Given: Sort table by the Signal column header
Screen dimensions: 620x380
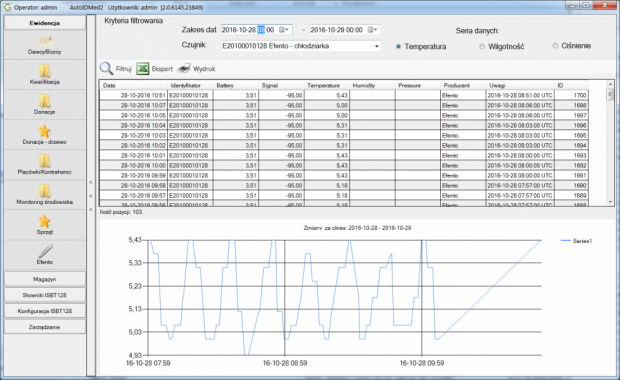Looking at the screenshot, I should [282, 85].
